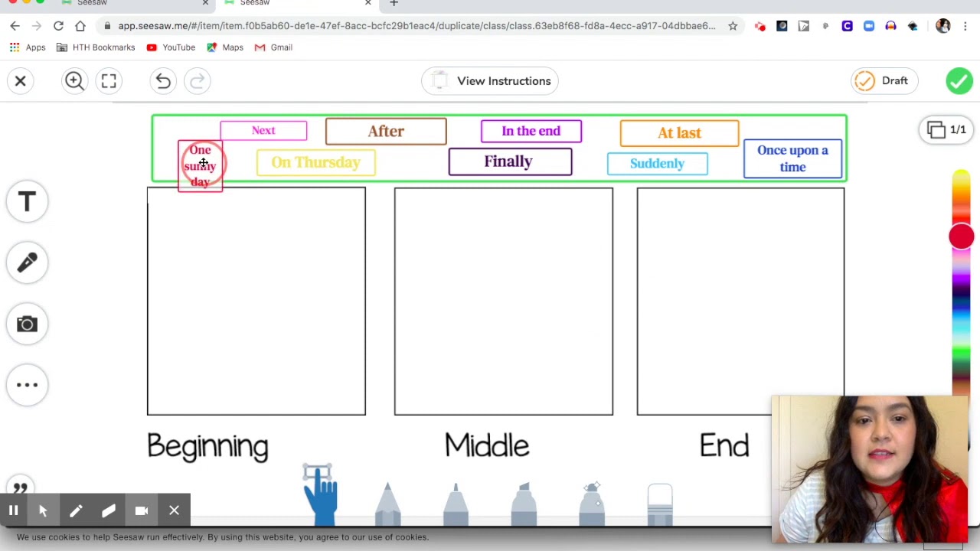Select the 'Suddenly' label
980x551 pixels.
(x=657, y=164)
